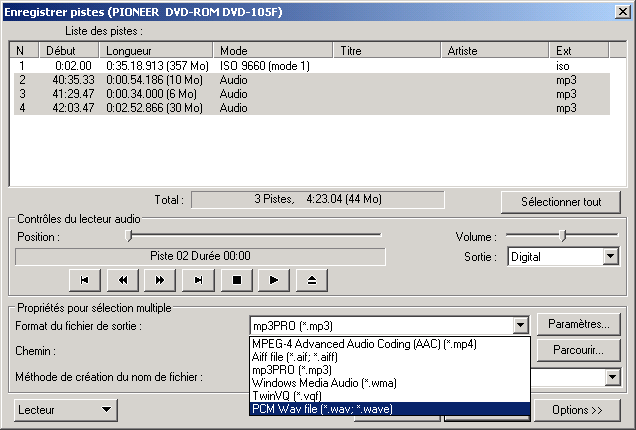Viewport: 636px width, 430px height.
Task: Click the Longueur column header
Action: click(x=157, y=50)
